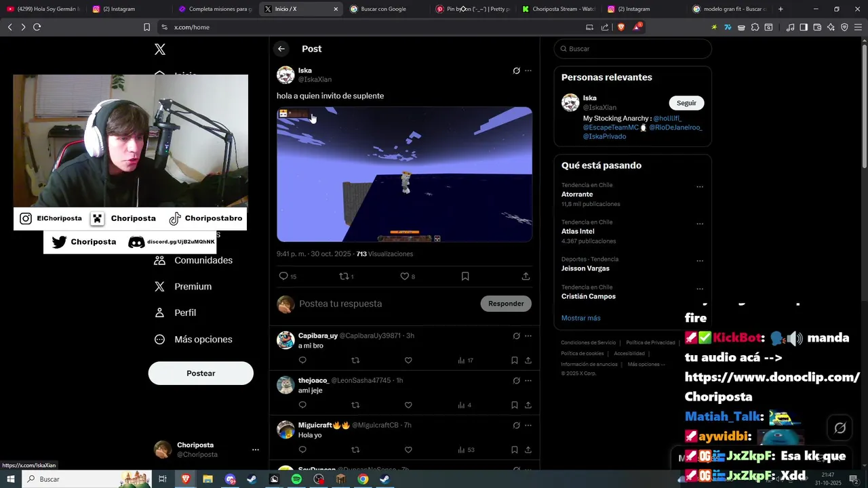Open Brave Leo AI sparkle icon
868x488 pixels.
tap(831, 27)
